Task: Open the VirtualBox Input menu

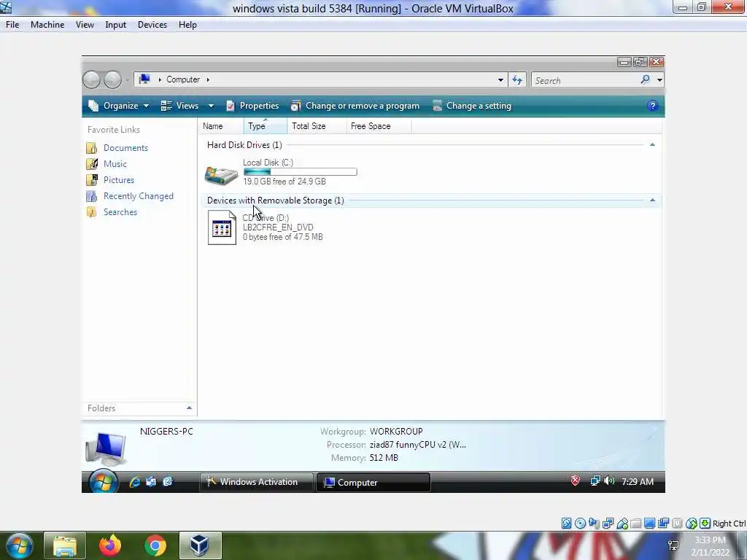Action: [115, 25]
